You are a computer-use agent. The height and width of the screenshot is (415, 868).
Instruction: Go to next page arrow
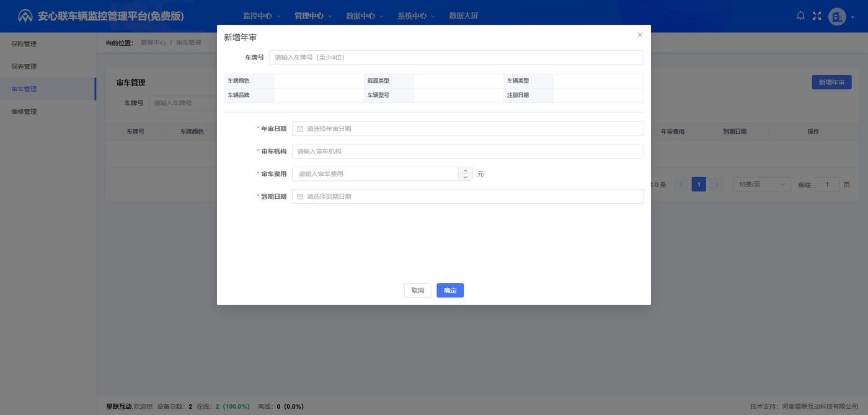pyautogui.click(x=717, y=184)
